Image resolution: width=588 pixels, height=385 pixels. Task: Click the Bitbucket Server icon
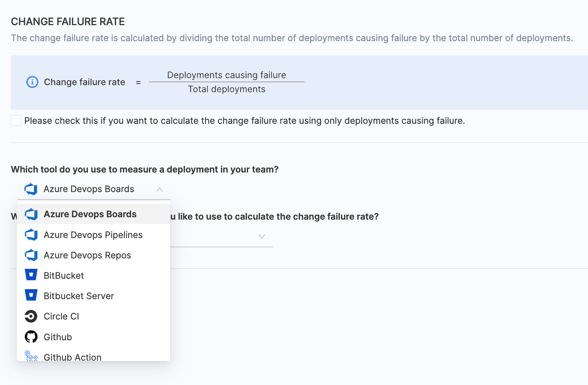point(31,296)
